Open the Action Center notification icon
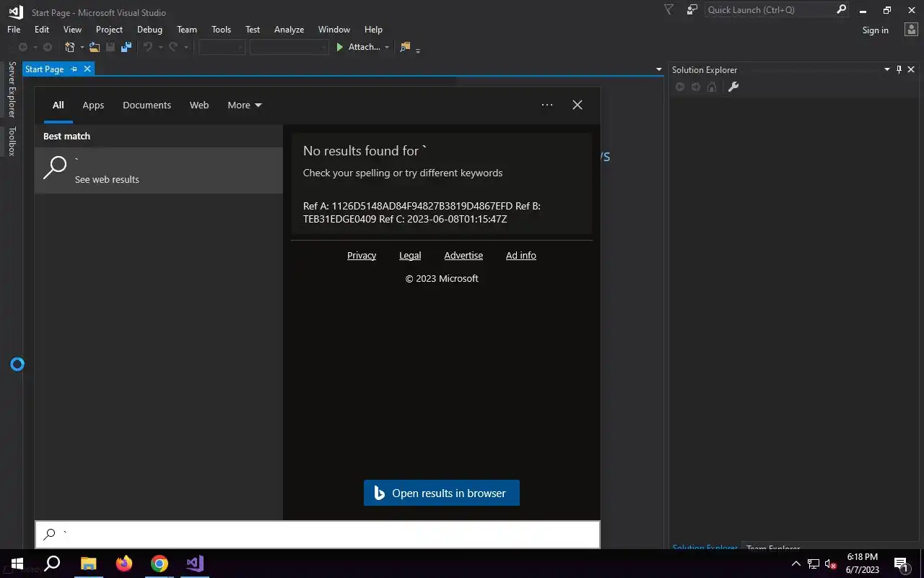The width and height of the screenshot is (924, 578). (902, 564)
